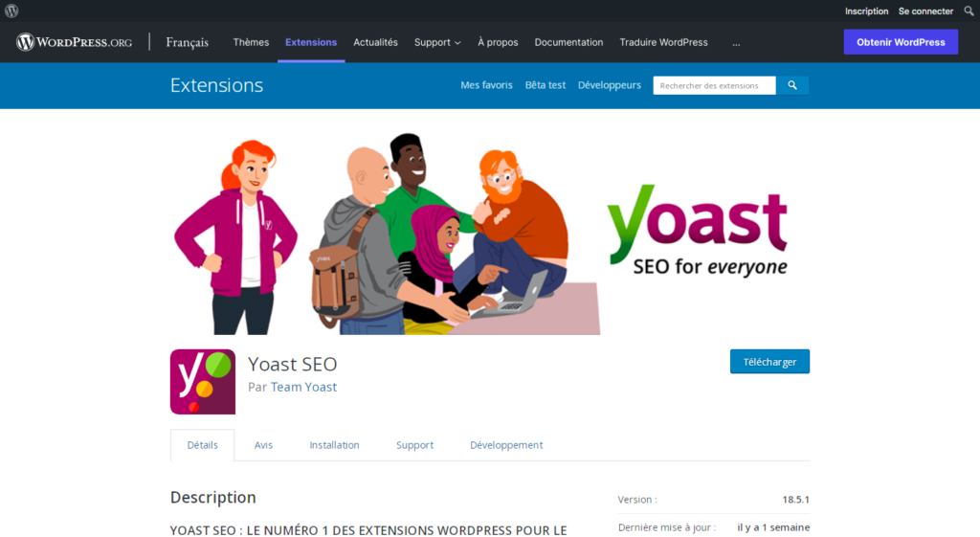The width and height of the screenshot is (980, 537).
Task: Click the Se connecter link
Action: [x=925, y=11]
